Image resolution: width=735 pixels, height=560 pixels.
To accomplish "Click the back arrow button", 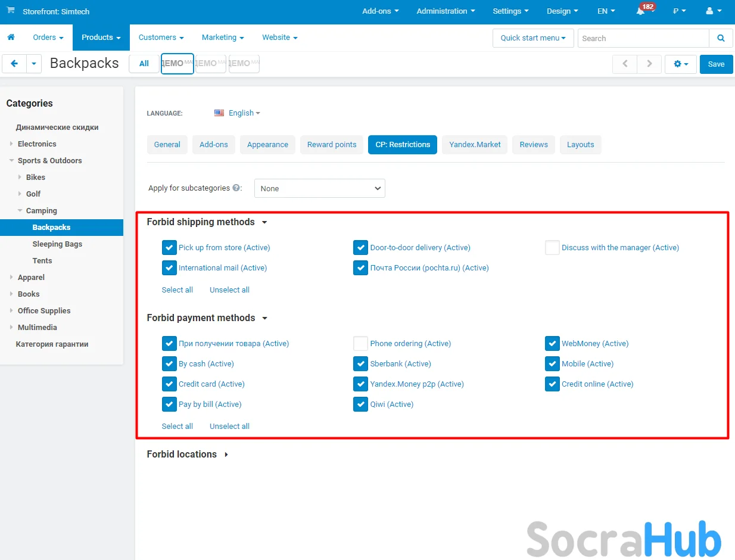I will pyautogui.click(x=14, y=64).
